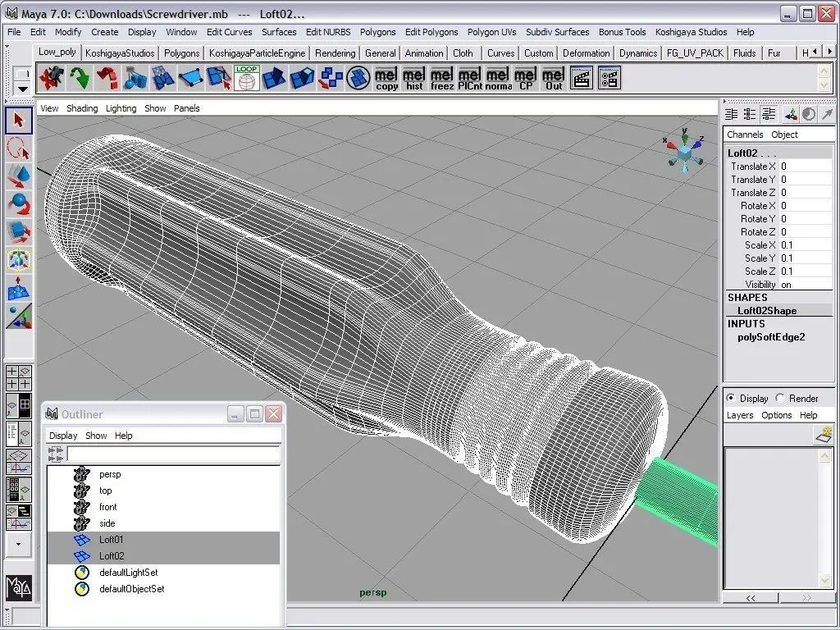Open the File menu
This screenshot has width=840, height=630.
(14, 32)
